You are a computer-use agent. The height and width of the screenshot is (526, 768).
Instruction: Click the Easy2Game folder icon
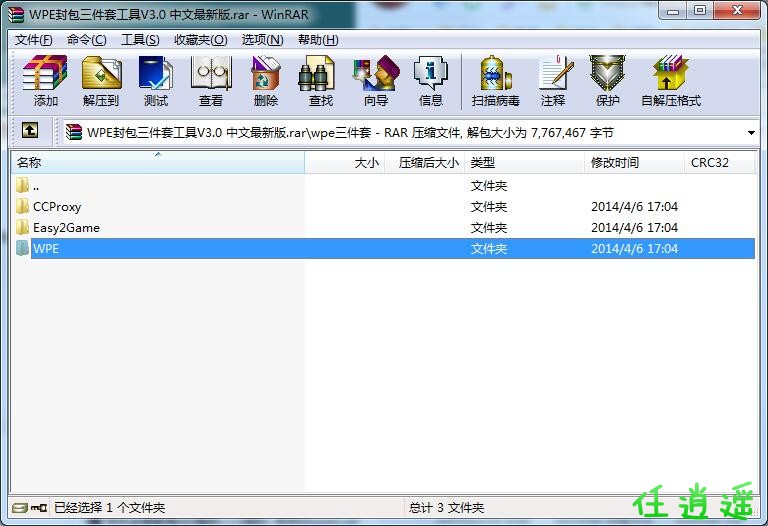click(x=22, y=227)
